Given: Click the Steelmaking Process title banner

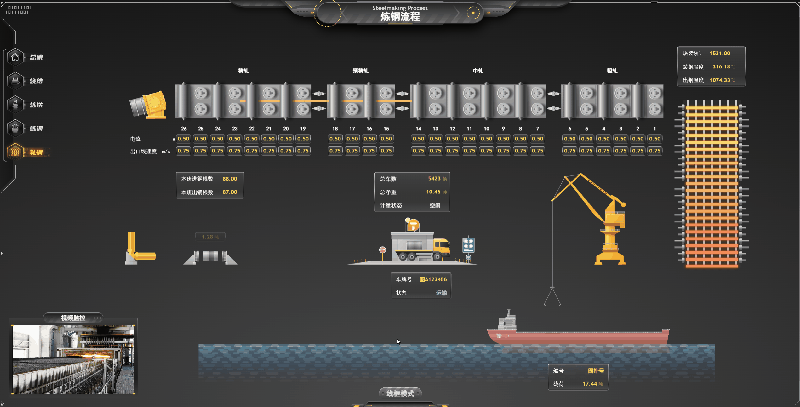Looking at the screenshot, I should pos(400,13).
